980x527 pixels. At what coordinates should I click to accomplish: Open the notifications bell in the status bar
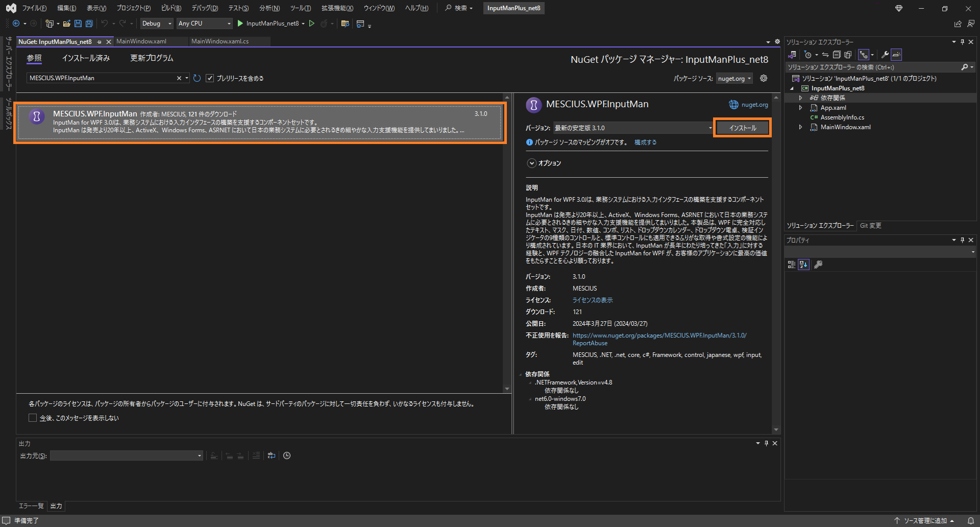[970, 521]
